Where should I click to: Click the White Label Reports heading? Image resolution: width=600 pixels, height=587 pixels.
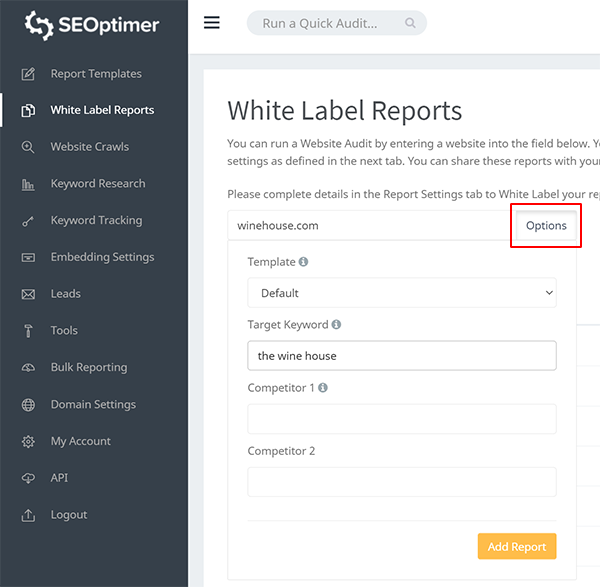click(344, 111)
